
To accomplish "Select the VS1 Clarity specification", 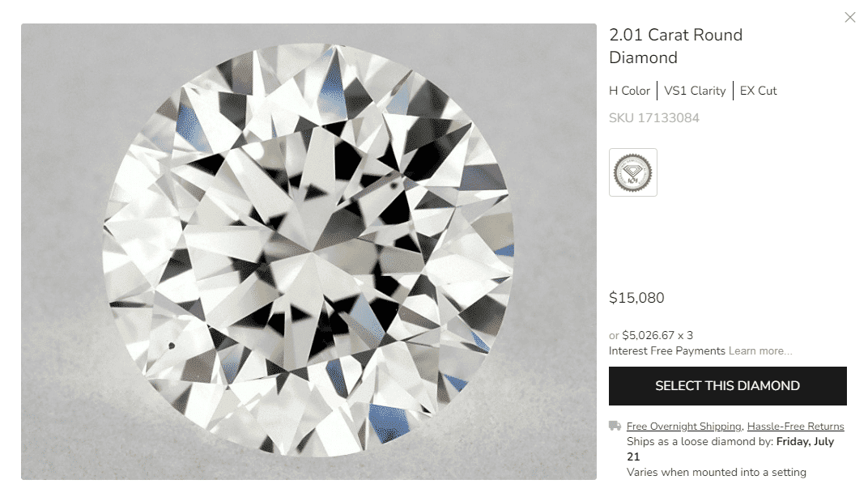I will point(694,91).
